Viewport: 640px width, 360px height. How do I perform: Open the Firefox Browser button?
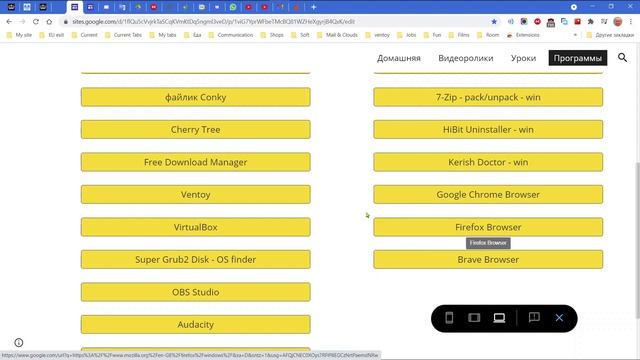488,227
